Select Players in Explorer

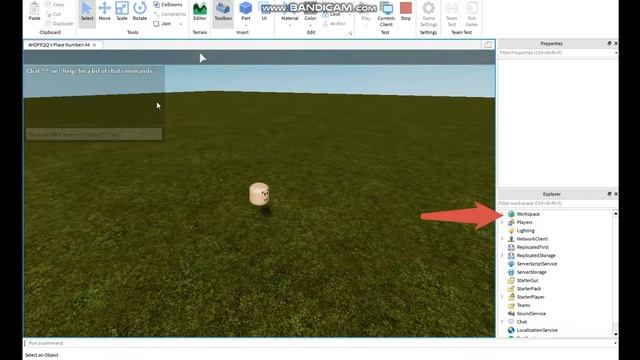(x=524, y=222)
